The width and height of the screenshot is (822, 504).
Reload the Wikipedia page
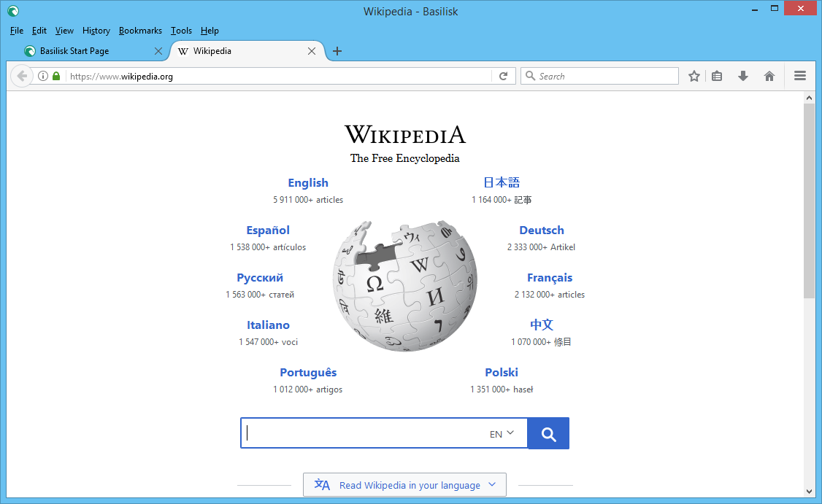503,76
